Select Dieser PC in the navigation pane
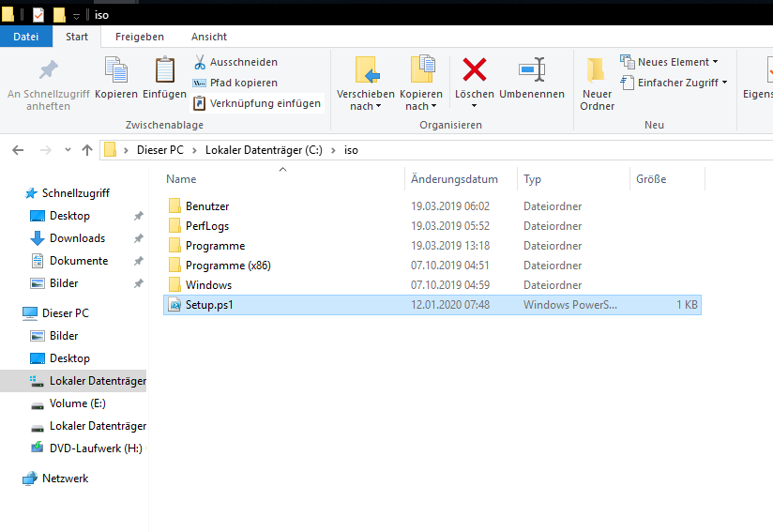This screenshot has width=773, height=532. pos(65,313)
